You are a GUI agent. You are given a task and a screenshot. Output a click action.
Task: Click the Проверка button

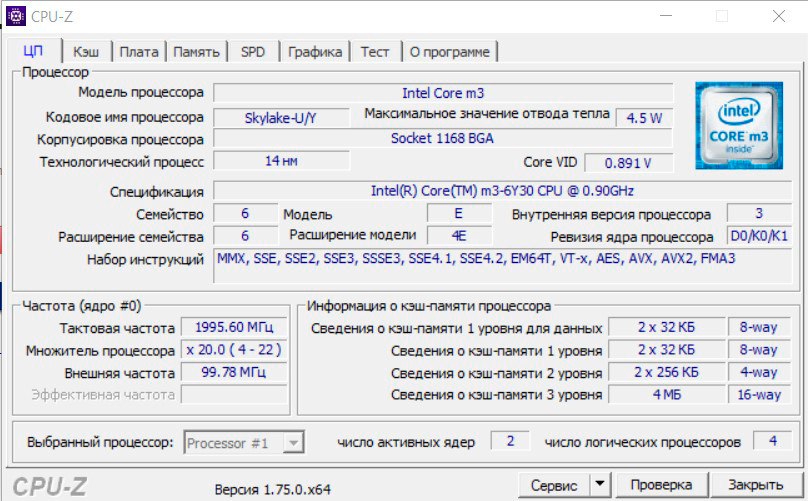[661, 485]
